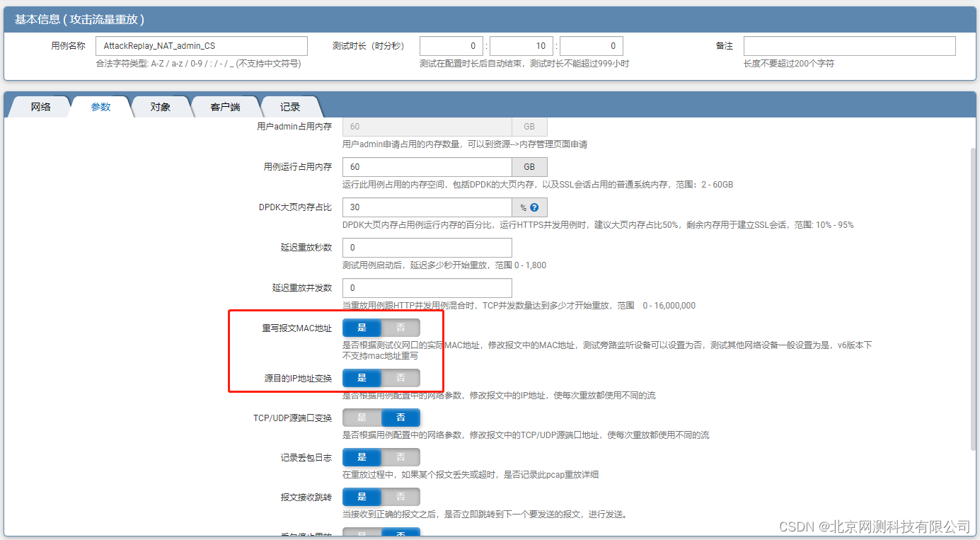Click the 记录丢包日志 label
The width and height of the screenshot is (980, 540).
pos(306,458)
